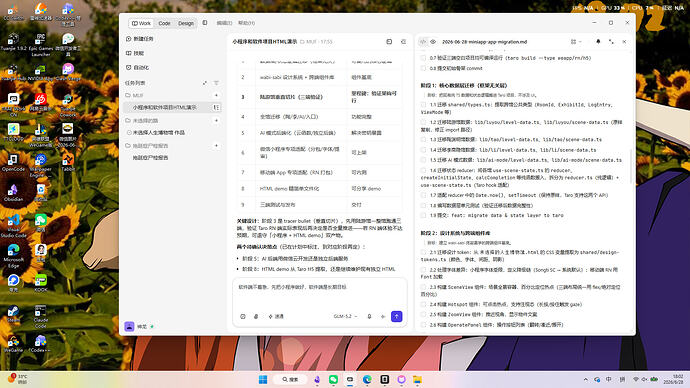Check item 1.9 feat: migrate data & state layer
Image resolution: width=690 pixels, height=388 pixels.
coord(423,215)
